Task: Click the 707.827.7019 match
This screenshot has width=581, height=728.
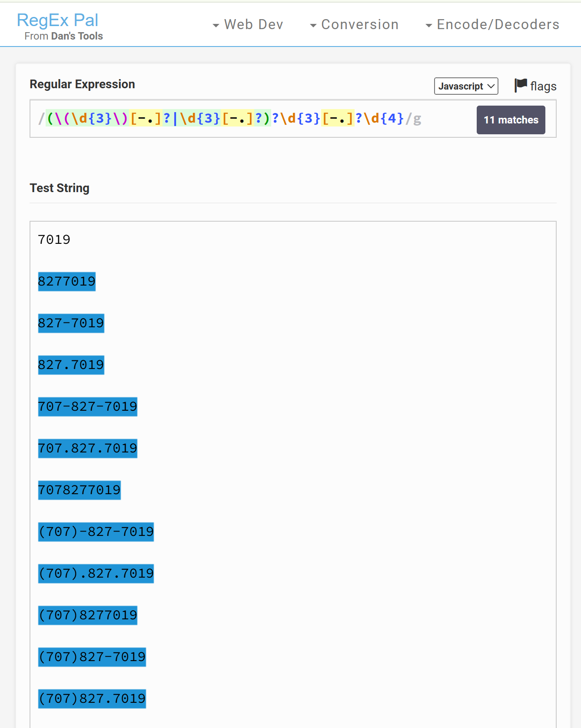Action: click(87, 448)
